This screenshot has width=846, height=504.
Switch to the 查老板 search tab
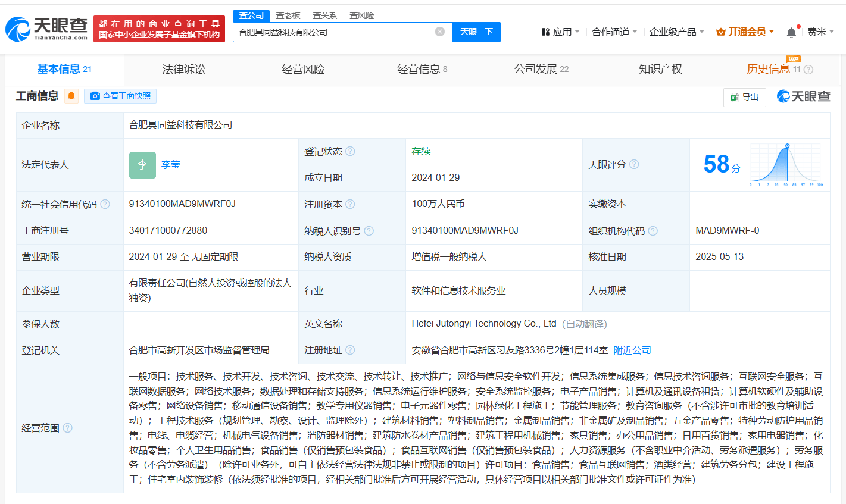pyautogui.click(x=288, y=15)
